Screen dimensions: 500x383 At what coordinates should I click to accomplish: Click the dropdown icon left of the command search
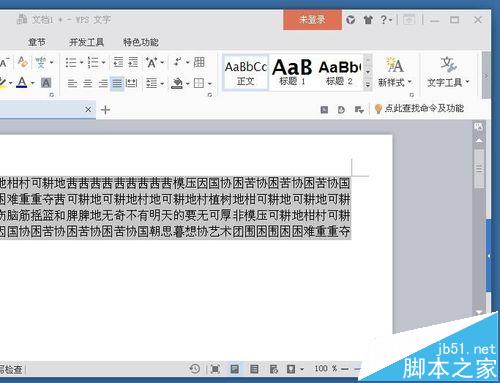(x=359, y=109)
